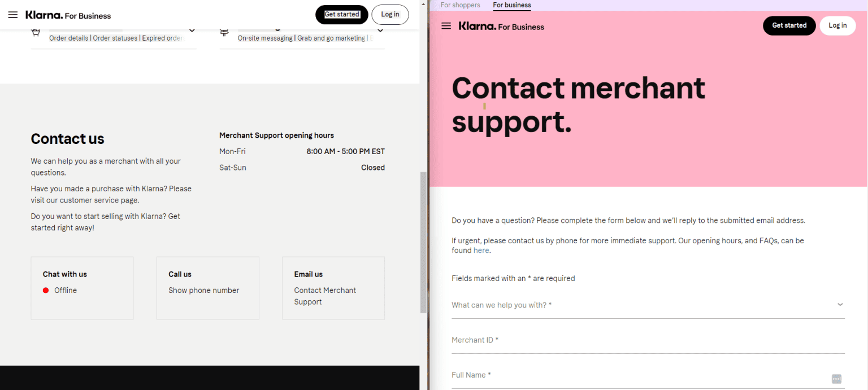Click 'Show phone number' in the Call us card
Image resolution: width=868 pixels, height=390 pixels.
coord(203,290)
